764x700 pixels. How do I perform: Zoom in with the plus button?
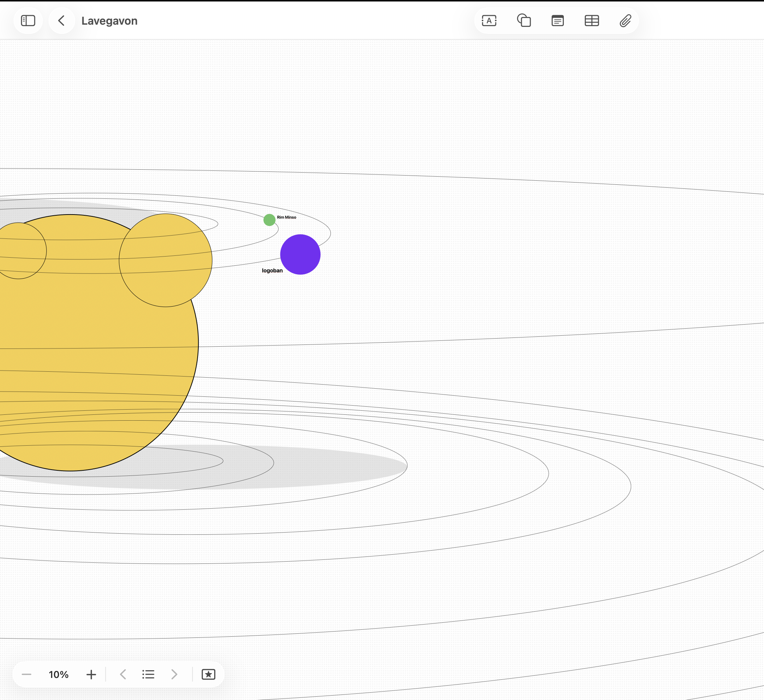[x=91, y=674]
